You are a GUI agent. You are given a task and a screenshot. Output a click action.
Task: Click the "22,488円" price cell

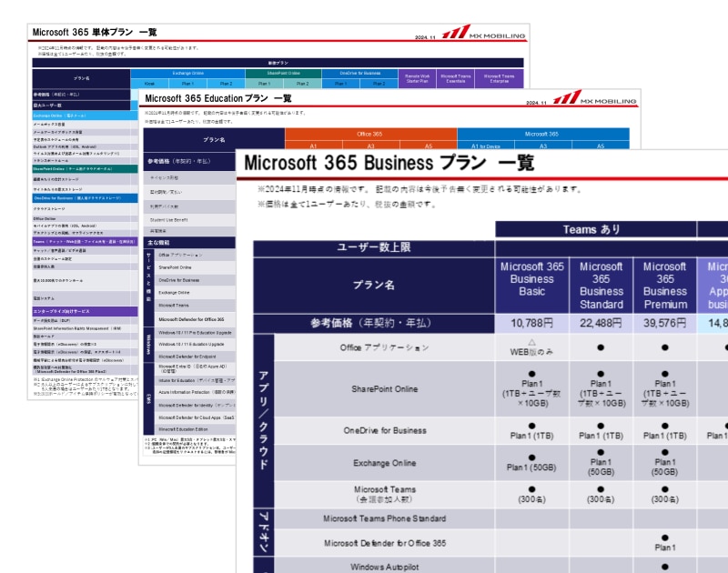[x=602, y=323]
